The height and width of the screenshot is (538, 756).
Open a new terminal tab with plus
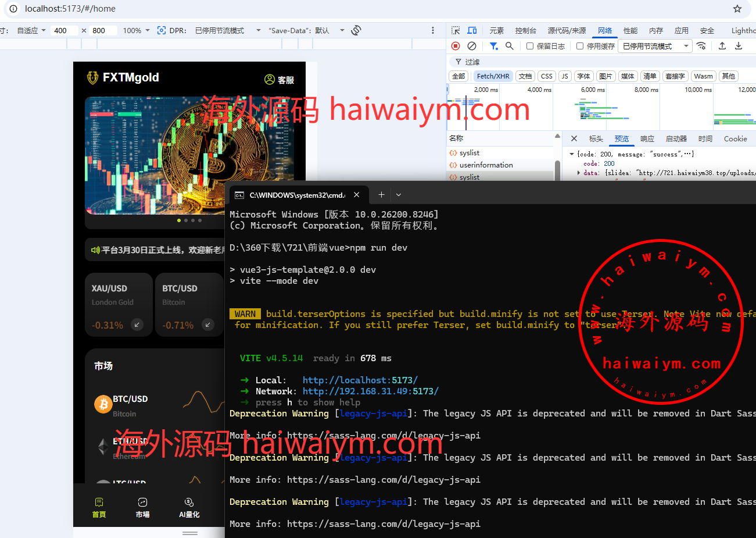[x=381, y=195]
